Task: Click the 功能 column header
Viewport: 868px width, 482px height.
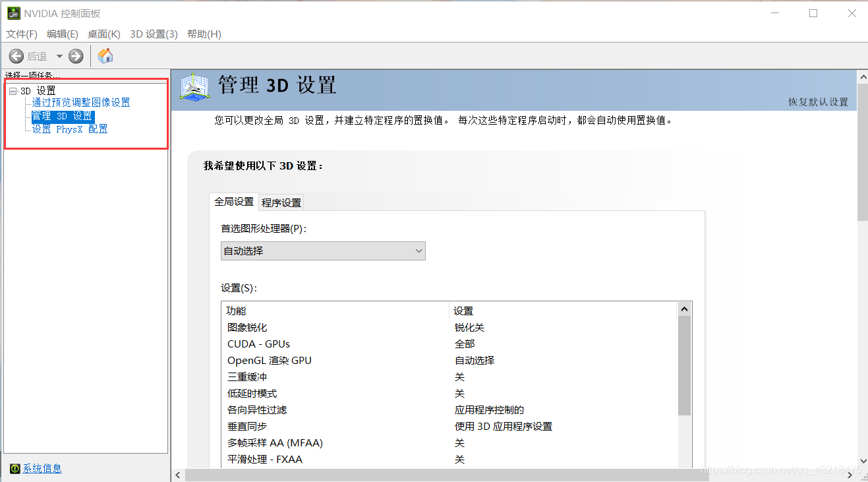Action: (335, 311)
